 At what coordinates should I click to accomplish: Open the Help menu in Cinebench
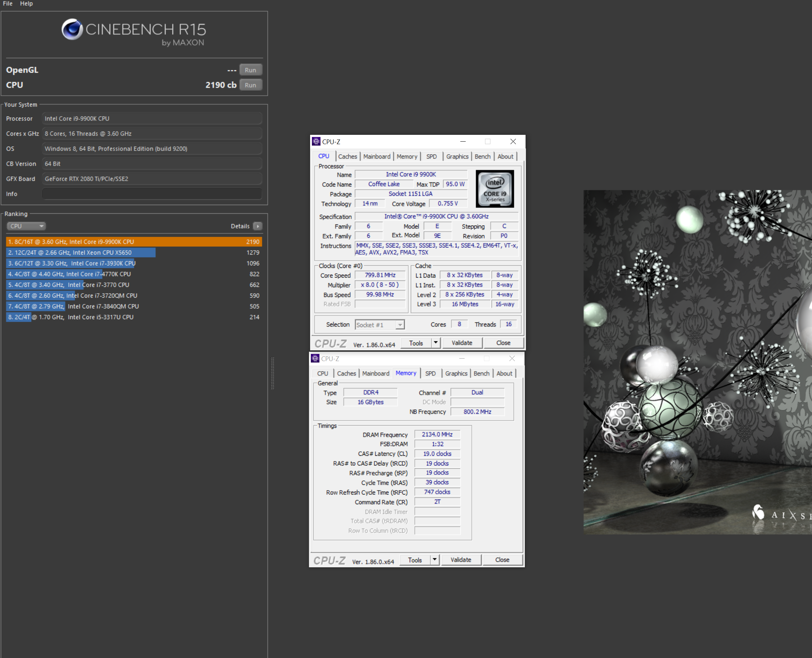point(26,4)
